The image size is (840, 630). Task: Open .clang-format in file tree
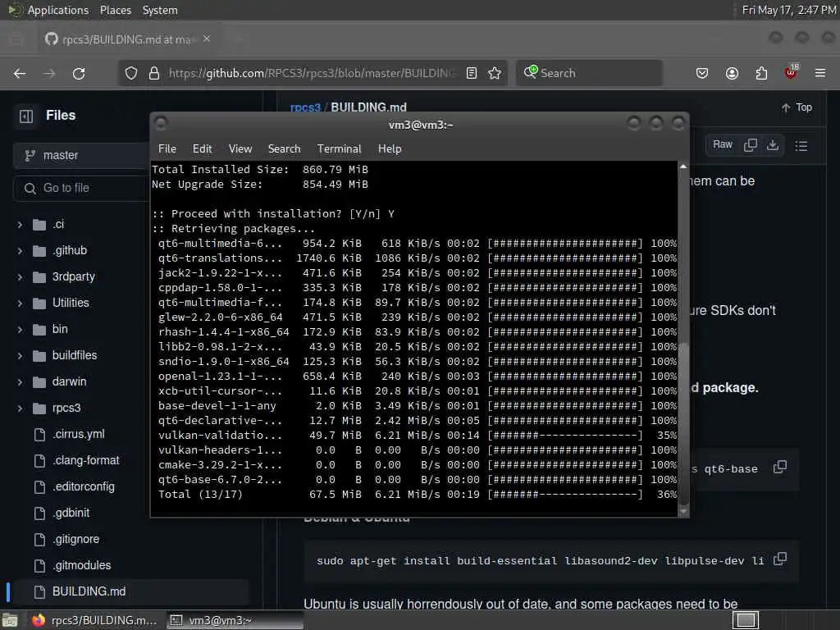pos(85,461)
